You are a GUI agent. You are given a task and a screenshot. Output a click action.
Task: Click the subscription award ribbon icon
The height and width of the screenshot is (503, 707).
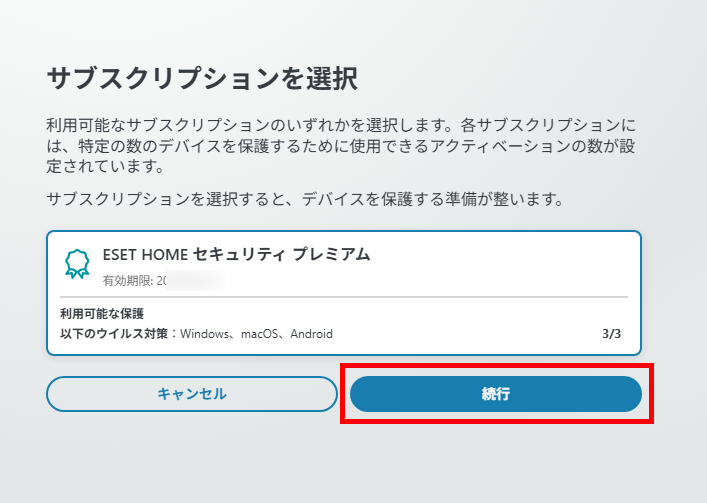(x=77, y=264)
